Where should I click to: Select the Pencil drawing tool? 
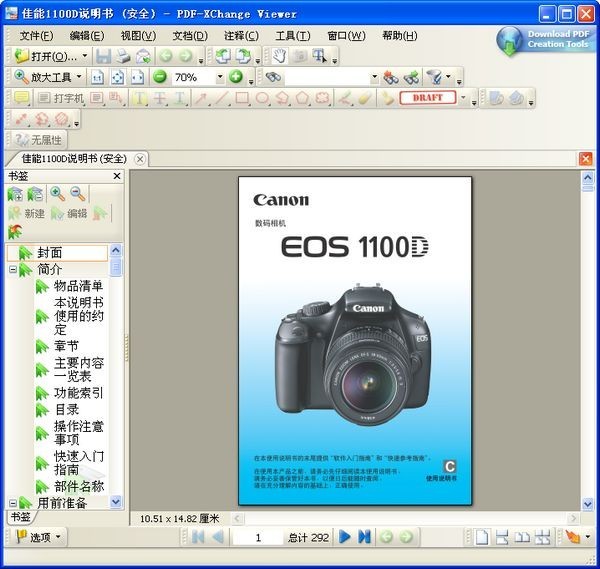(x=345, y=98)
